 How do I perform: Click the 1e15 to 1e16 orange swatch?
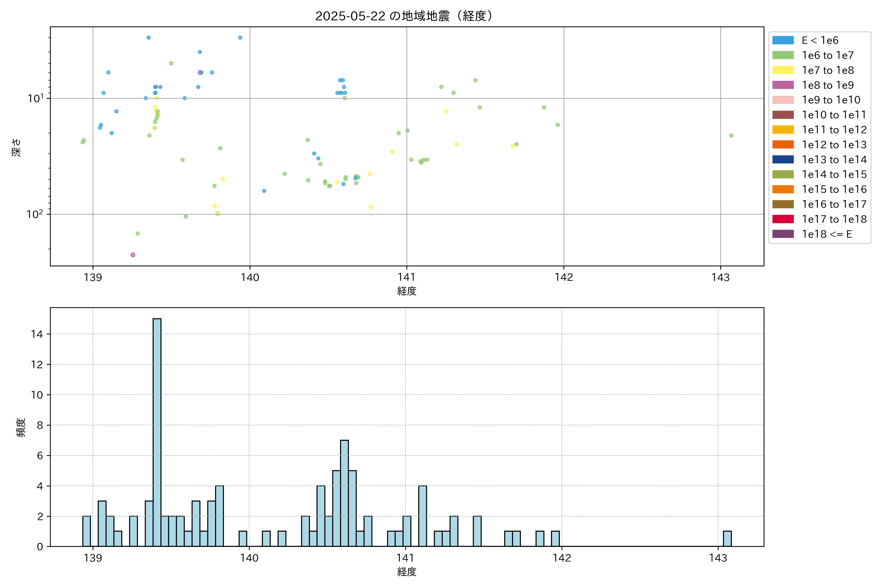783,189
